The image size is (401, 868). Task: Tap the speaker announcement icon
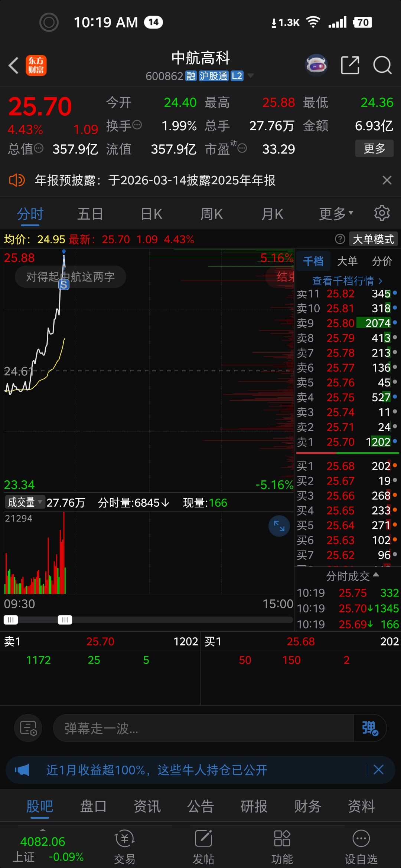point(17,180)
